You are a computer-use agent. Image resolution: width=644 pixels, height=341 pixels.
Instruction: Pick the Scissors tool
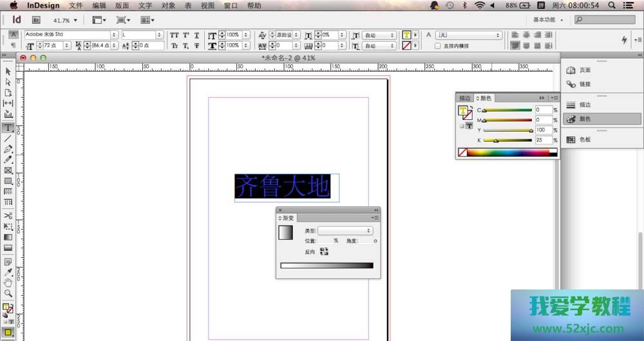[x=8, y=215]
